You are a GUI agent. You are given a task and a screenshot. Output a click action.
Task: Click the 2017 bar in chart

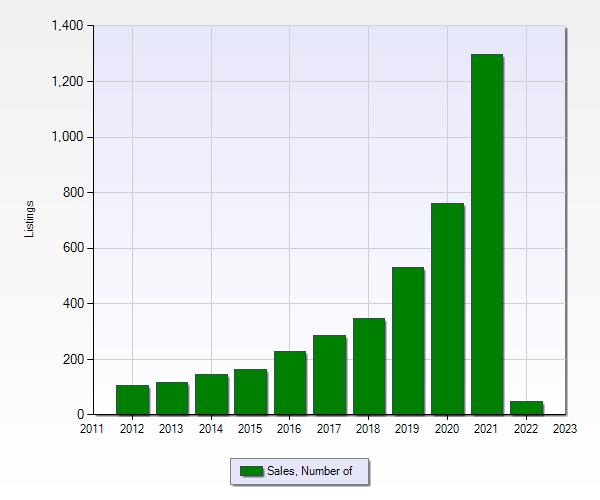click(329, 374)
